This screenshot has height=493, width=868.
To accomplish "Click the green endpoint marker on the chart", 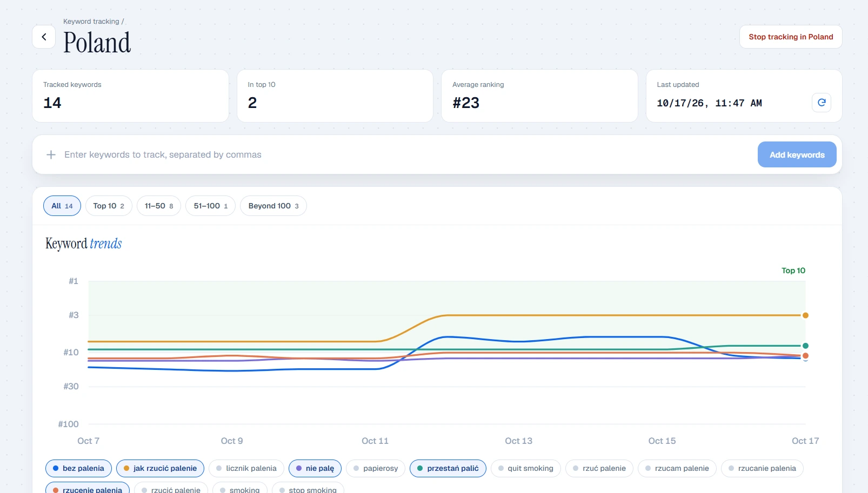I will (805, 346).
